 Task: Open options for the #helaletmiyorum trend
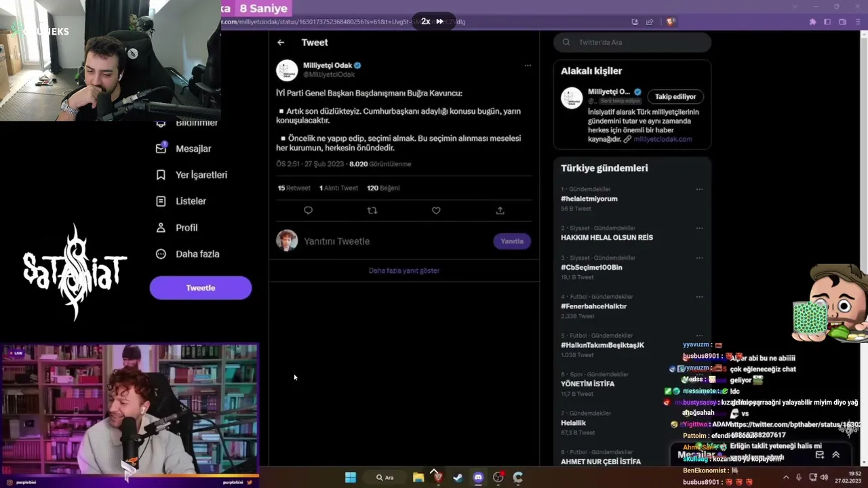click(699, 190)
